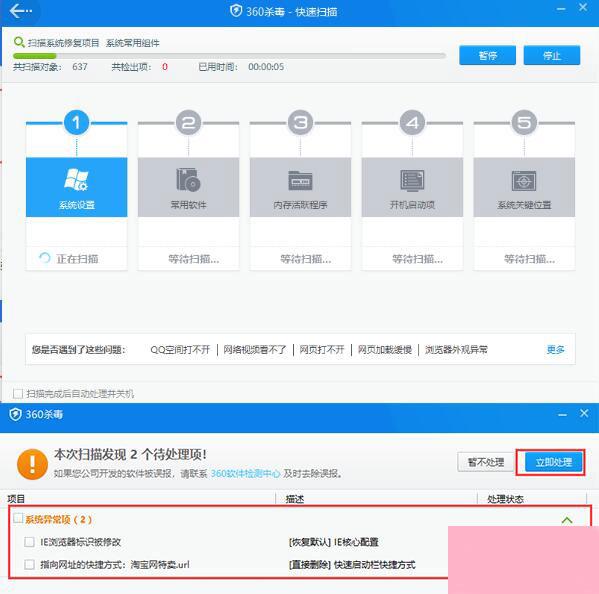Click 立即处理 to fix items
599x594 pixels.
pyautogui.click(x=554, y=462)
